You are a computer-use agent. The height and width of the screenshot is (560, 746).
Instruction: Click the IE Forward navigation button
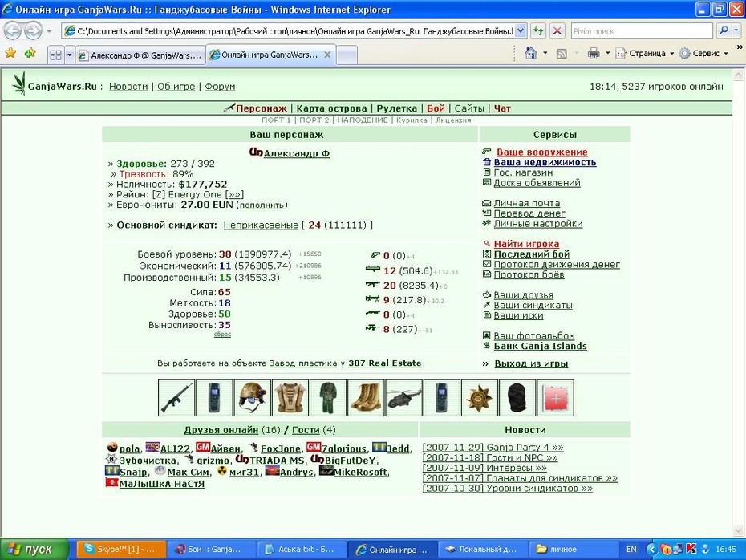click(x=32, y=31)
